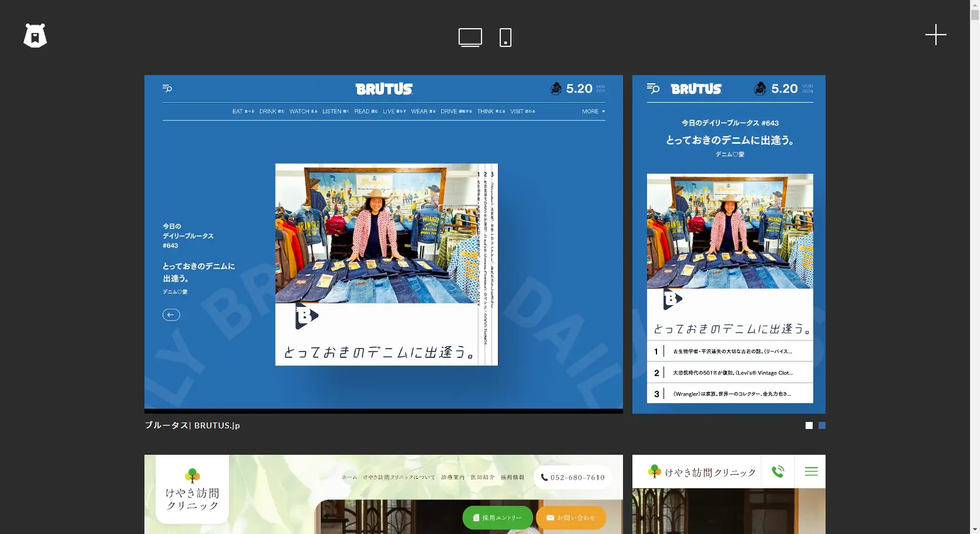Open the hamburger menu on the clinic mobile preview
The width and height of the screenshot is (980, 534).
[811, 471]
